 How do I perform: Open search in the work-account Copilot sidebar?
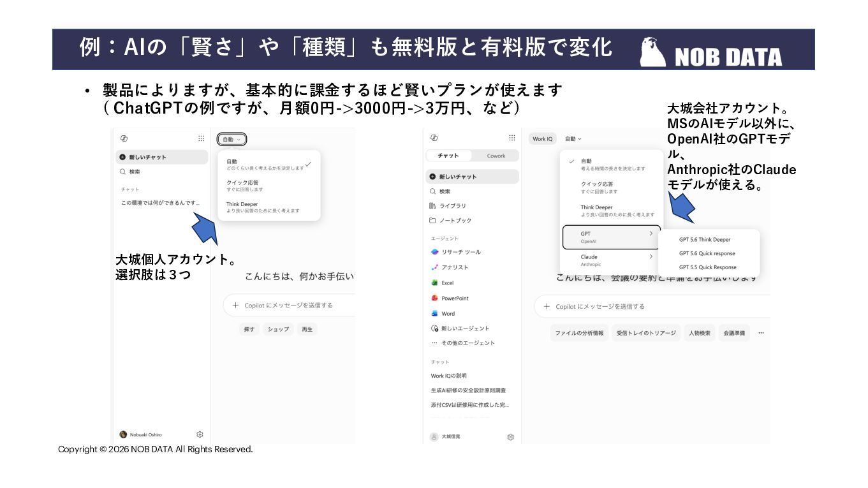click(472, 191)
